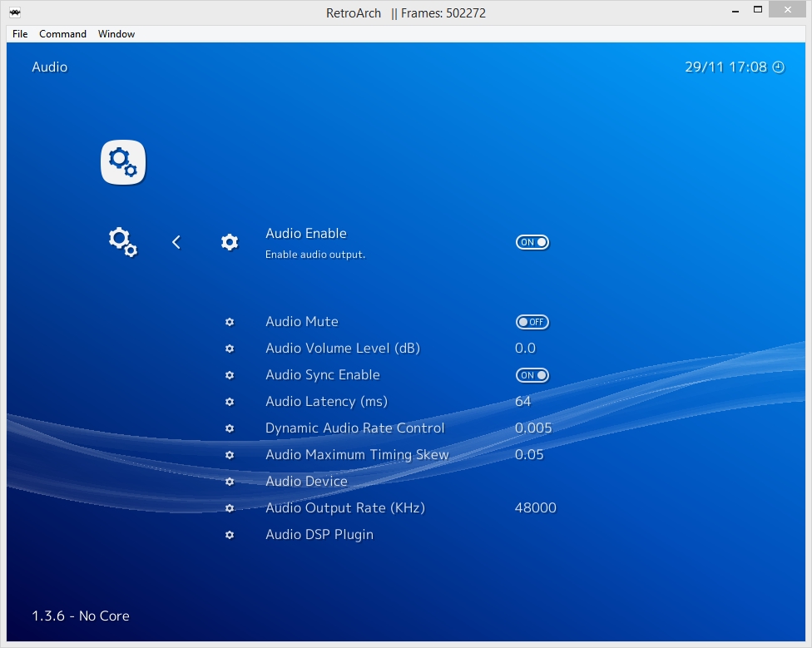
Task: Open the Window menu
Action: [x=116, y=33]
